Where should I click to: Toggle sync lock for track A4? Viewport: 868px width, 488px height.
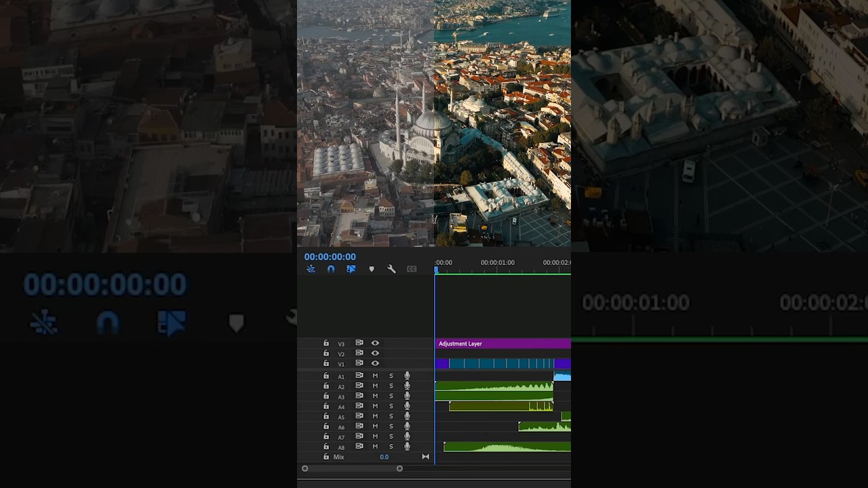[x=359, y=406]
